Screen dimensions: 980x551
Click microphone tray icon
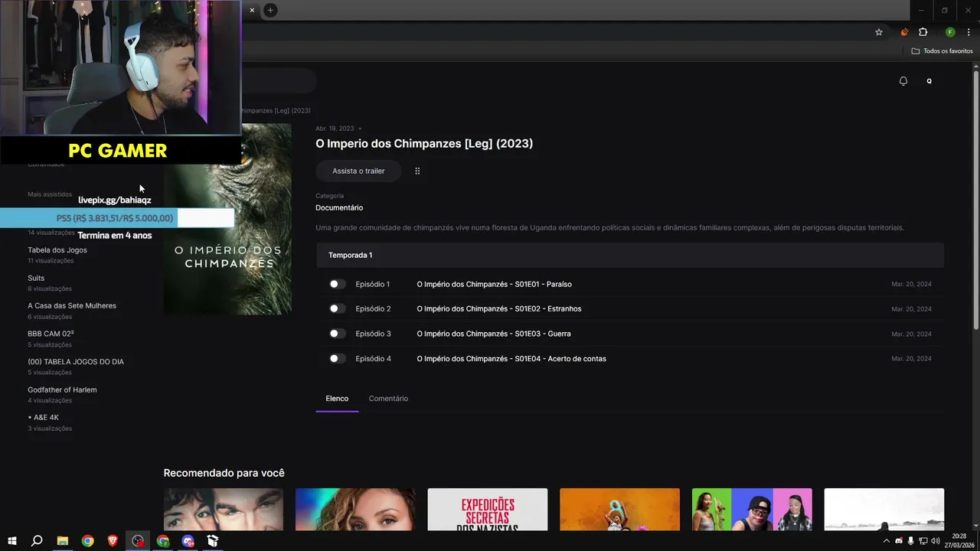pyautogui.click(x=911, y=541)
